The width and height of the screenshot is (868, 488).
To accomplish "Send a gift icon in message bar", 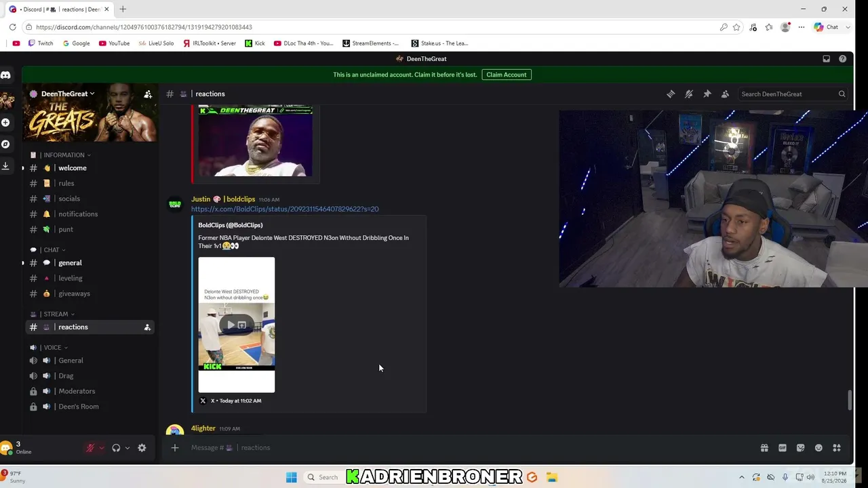I will [764, 448].
